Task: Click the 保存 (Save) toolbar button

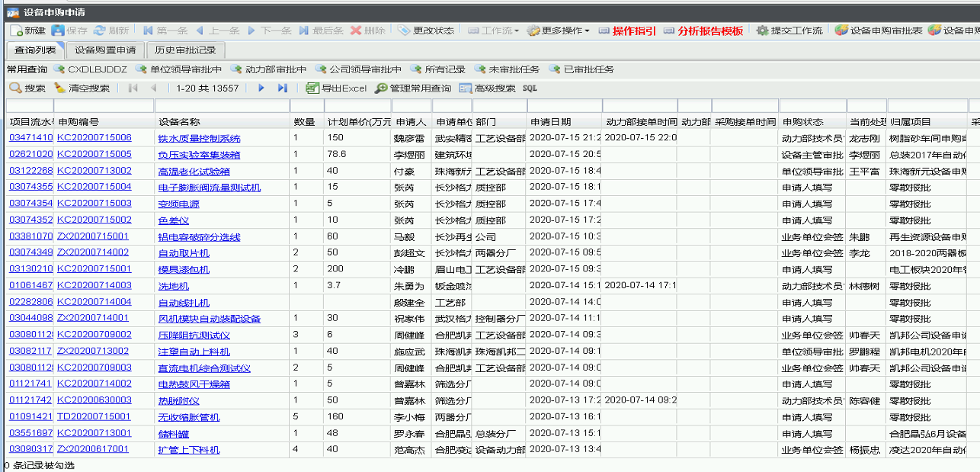Action: [x=69, y=31]
